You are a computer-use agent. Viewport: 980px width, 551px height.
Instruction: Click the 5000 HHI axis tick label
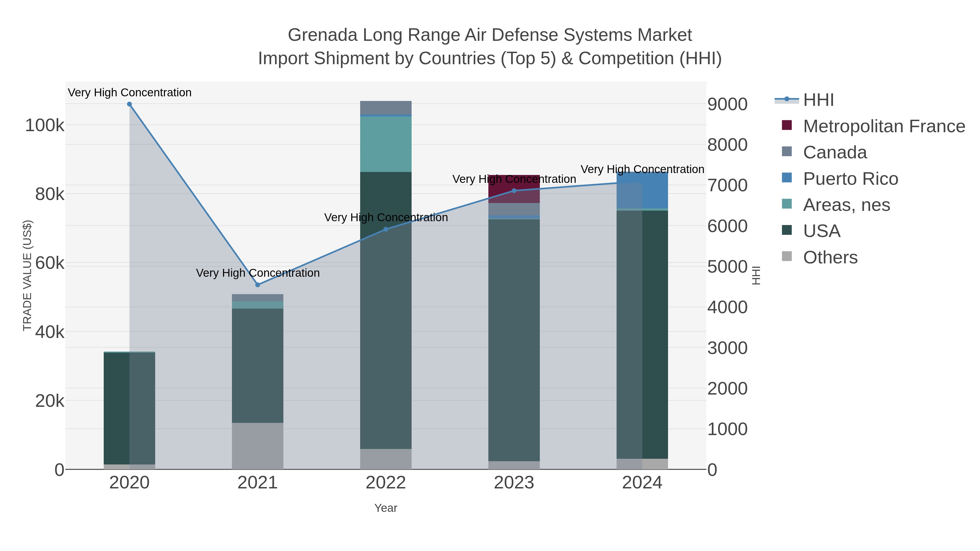(x=727, y=267)
